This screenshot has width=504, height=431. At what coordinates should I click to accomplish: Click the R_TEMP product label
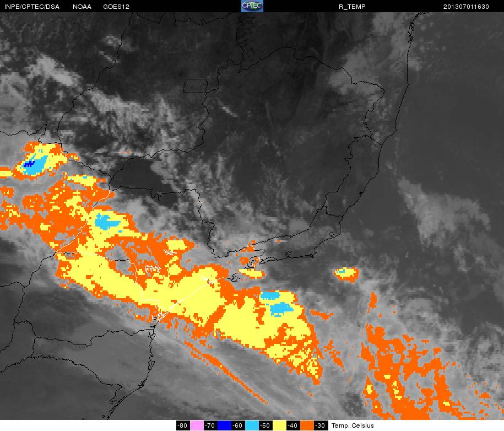coord(352,7)
